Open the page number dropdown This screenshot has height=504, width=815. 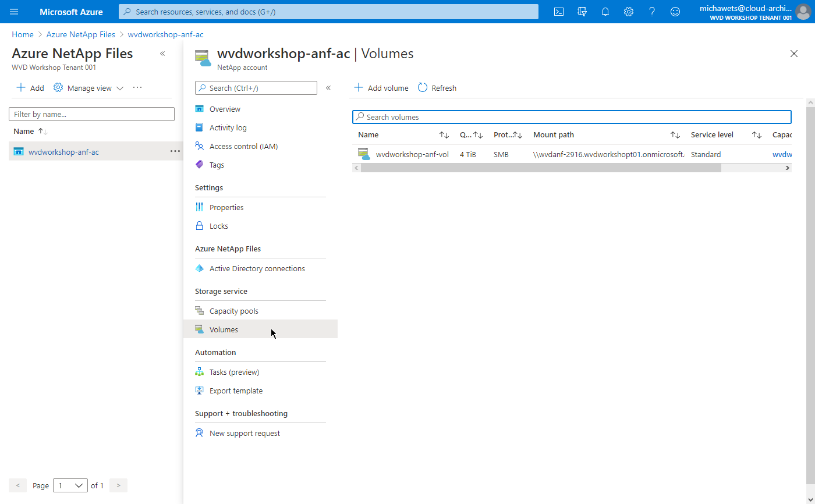(x=70, y=485)
